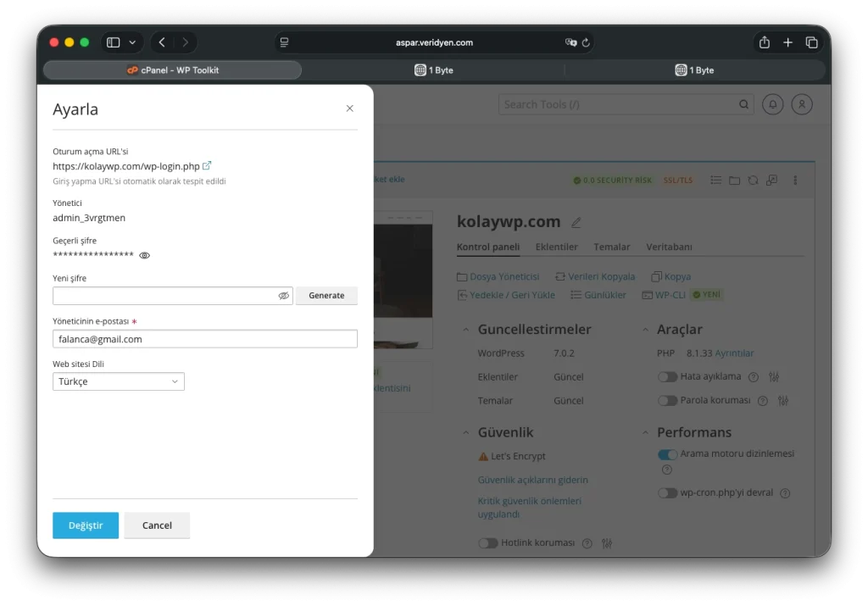Viewport: 868px width, 606px height.
Task: Collapse the Araçlar section
Action: (x=645, y=330)
